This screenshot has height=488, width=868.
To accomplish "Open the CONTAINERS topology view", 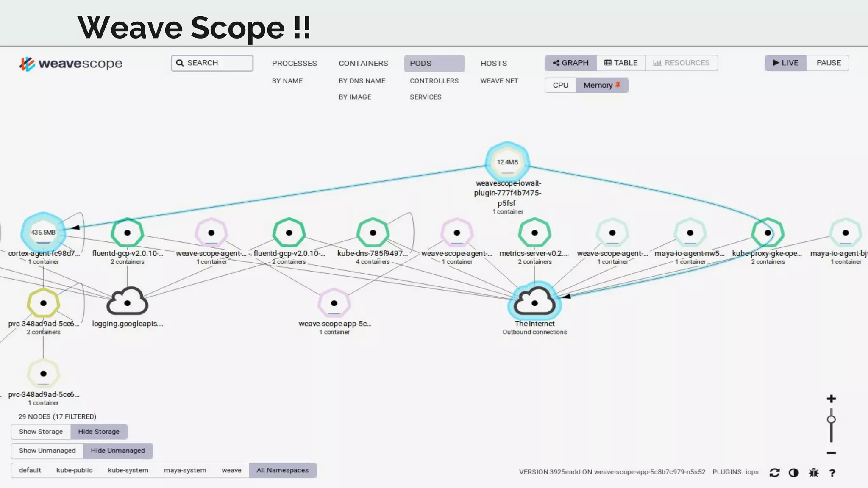I will coord(363,63).
